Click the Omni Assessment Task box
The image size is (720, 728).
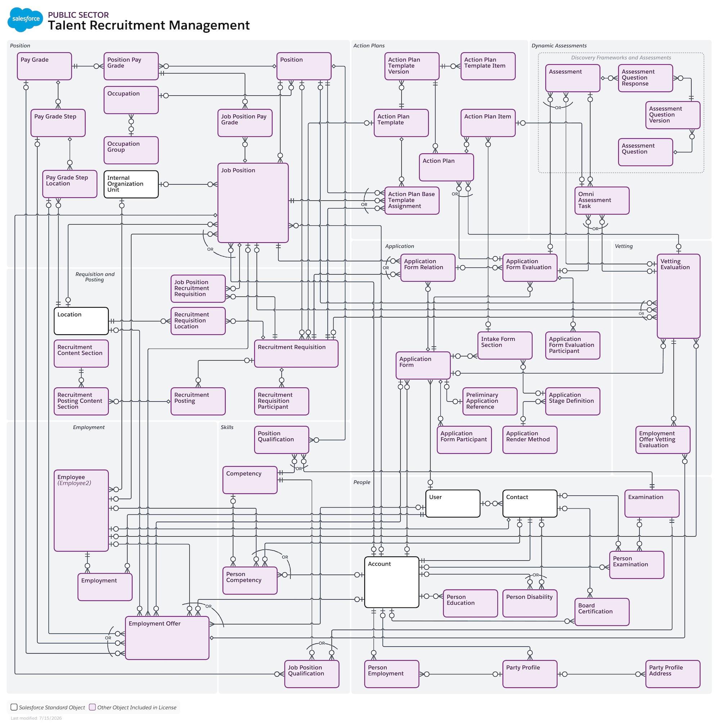[602, 200]
